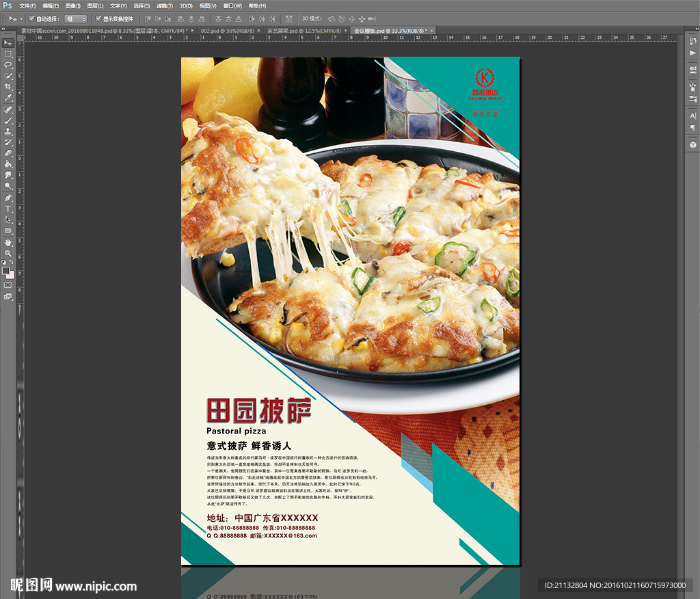
Task: Select the Crop tool
Action: pos(8,87)
